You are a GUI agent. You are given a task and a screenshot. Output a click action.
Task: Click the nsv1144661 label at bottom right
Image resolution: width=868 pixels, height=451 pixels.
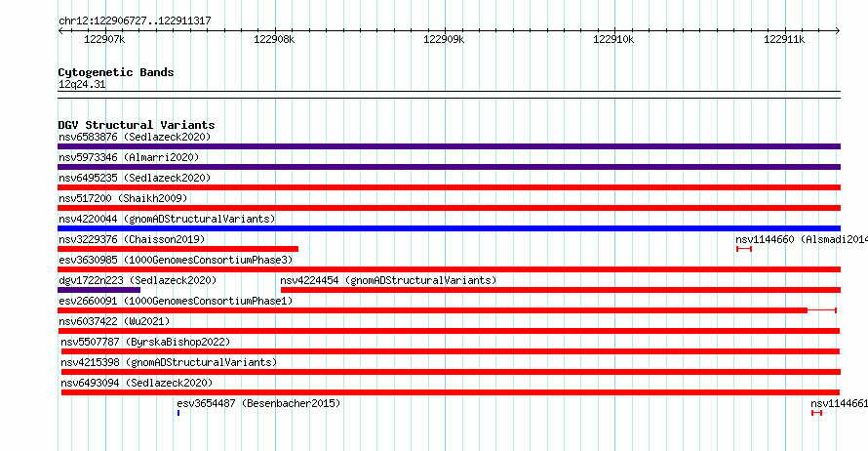pos(839,403)
